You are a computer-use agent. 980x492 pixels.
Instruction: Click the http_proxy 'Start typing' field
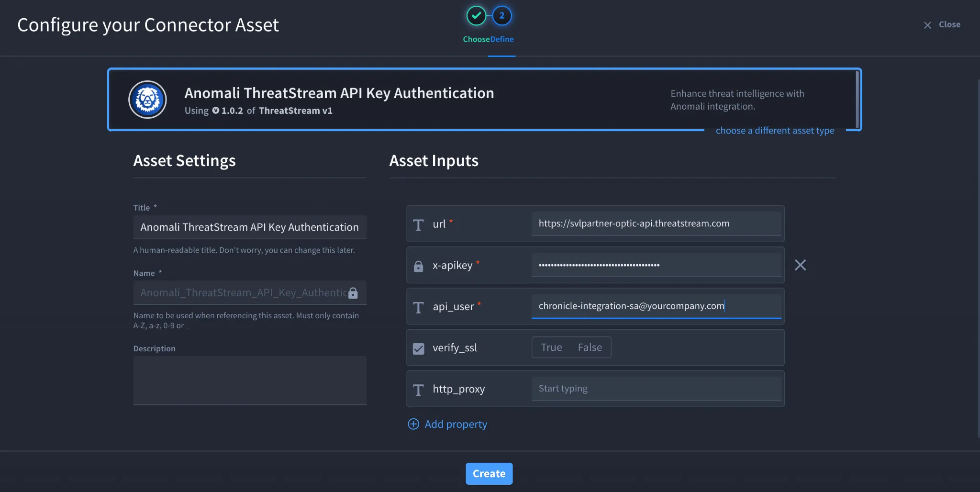657,389
